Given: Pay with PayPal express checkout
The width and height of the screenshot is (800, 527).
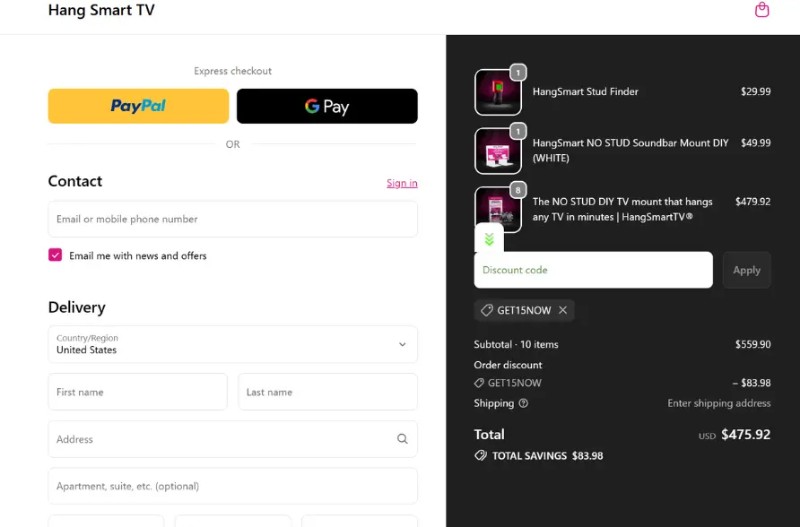Looking at the screenshot, I should point(138,106).
